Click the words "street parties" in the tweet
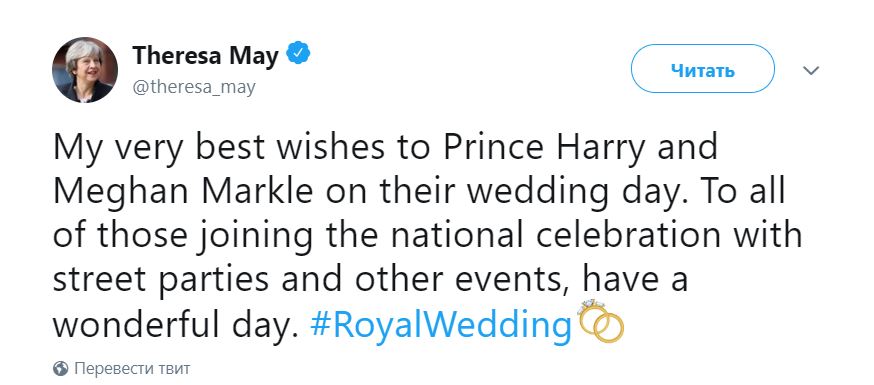874x385 pixels. pos(162,281)
